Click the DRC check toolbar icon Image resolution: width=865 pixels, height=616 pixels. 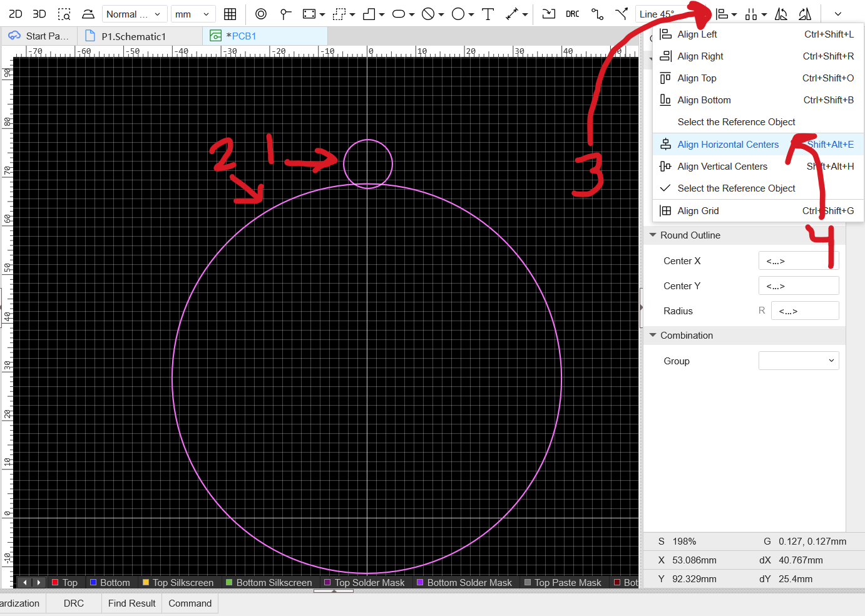click(x=572, y=14)
